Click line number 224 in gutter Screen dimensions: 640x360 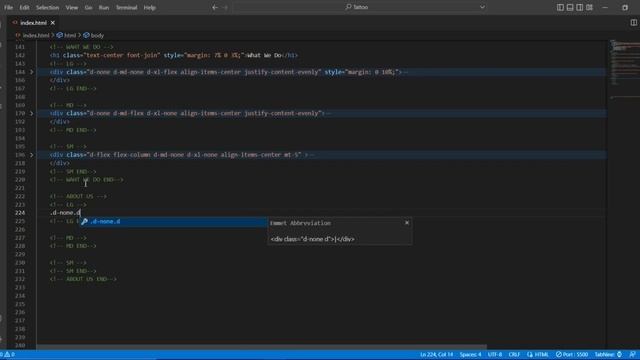tap(20, 213)
